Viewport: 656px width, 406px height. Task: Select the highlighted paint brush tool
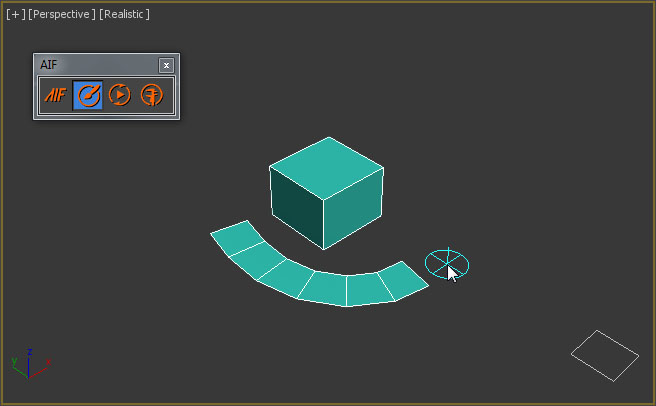point(88,95)
